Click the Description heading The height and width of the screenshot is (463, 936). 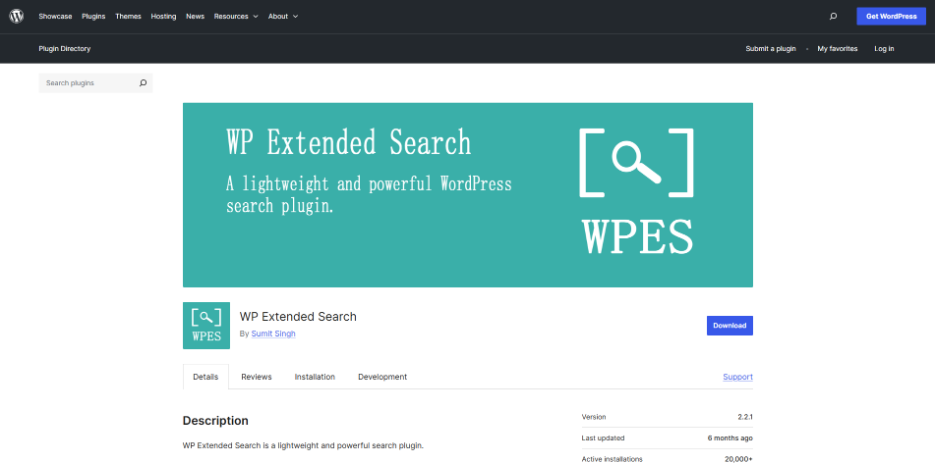pyautogui.click(x=215, y=421)
